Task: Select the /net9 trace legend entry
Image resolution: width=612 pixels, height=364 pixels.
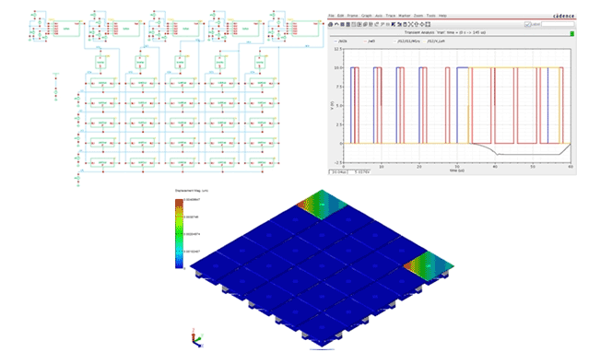Action: (370, 41)
